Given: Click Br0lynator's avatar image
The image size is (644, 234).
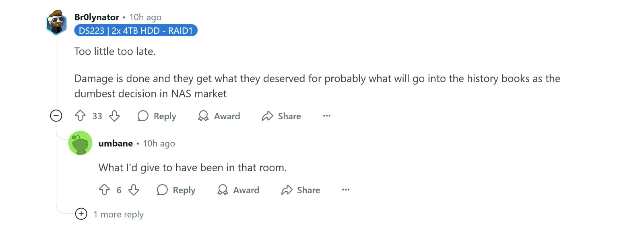Looking at the screenshot, I should 56,22.
